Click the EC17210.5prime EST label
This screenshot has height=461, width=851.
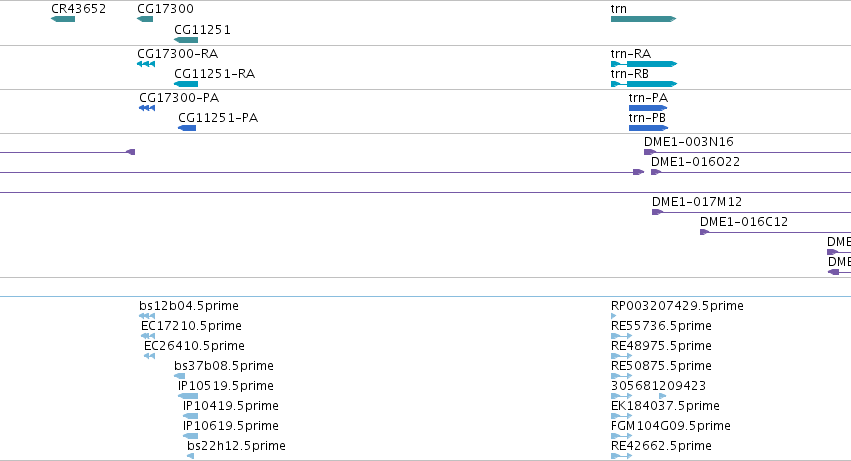[x=191, y=326]
